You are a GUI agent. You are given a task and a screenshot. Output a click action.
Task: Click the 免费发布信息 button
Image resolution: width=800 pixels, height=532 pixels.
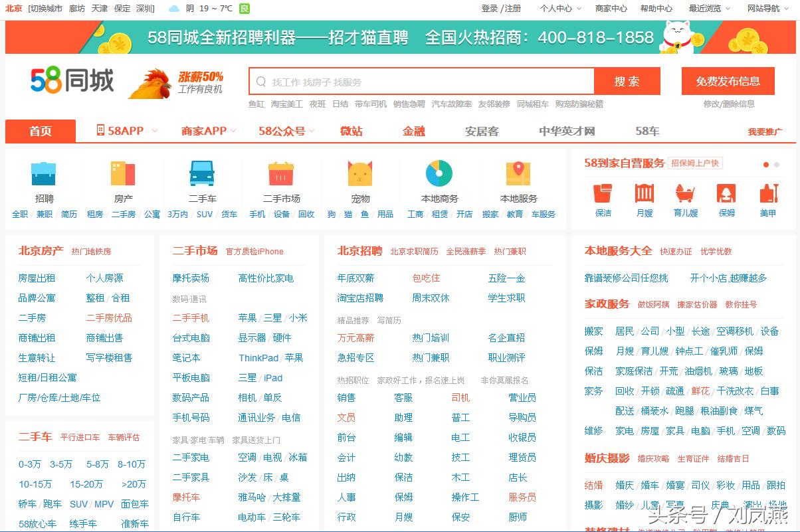coord(727,80)
